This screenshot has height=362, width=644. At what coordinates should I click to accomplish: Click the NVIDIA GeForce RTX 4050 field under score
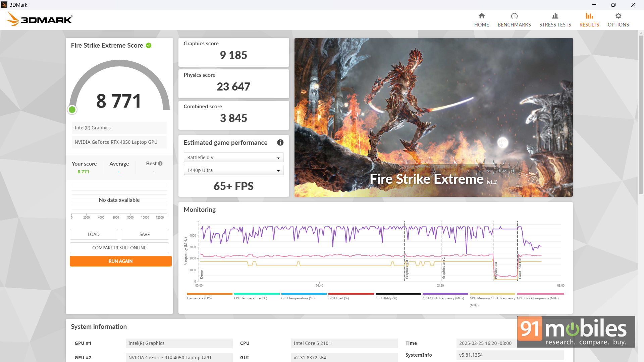(x=119, y=142)
